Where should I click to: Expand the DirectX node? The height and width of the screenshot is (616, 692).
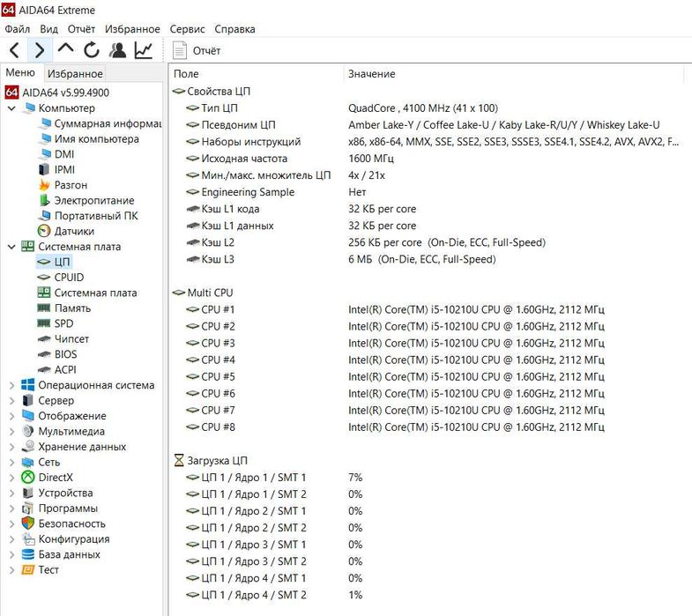pyautogui.click(x=12, y=478)
